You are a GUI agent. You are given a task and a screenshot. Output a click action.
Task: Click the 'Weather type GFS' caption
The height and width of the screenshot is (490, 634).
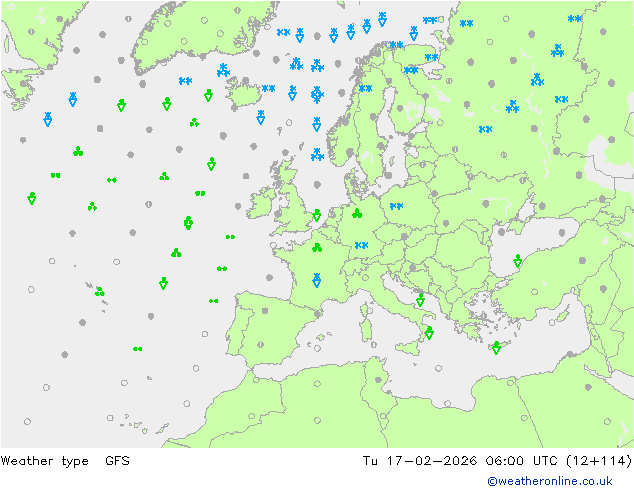pos(65,461)
